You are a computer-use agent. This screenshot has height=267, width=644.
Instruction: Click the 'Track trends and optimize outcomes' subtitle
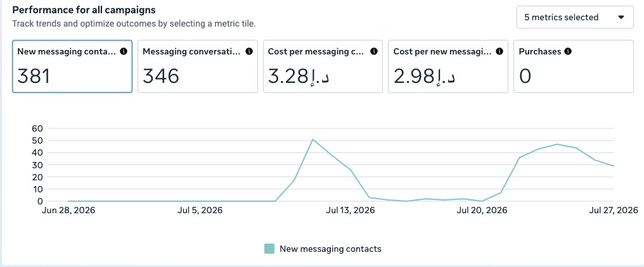(134, 24)
